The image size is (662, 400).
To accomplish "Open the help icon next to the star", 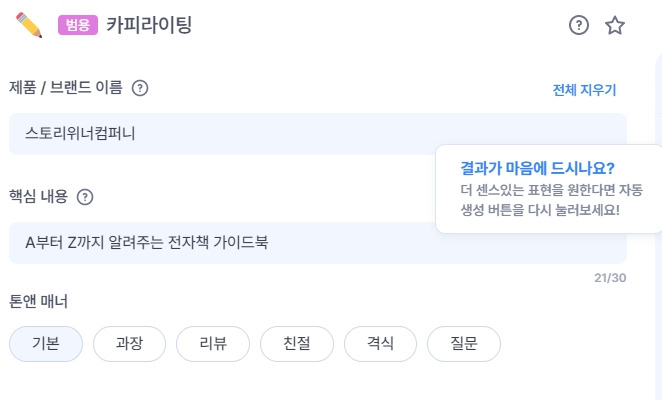I will tap(578, 25).
